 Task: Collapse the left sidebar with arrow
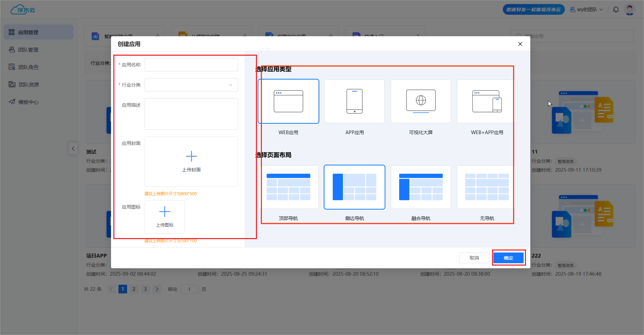(73, 148)
